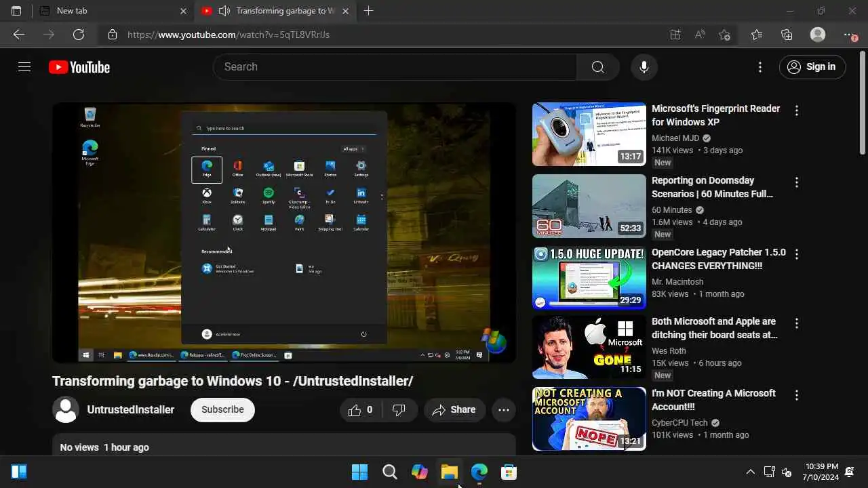Image resolution: width=868 pixels, height=488 pixels.
Task: Open read aloud in address bar
Action: tap(700, 35)
